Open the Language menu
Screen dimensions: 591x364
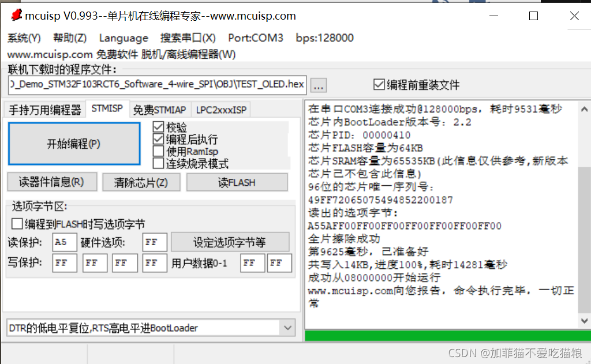click(x=123, y=37)
